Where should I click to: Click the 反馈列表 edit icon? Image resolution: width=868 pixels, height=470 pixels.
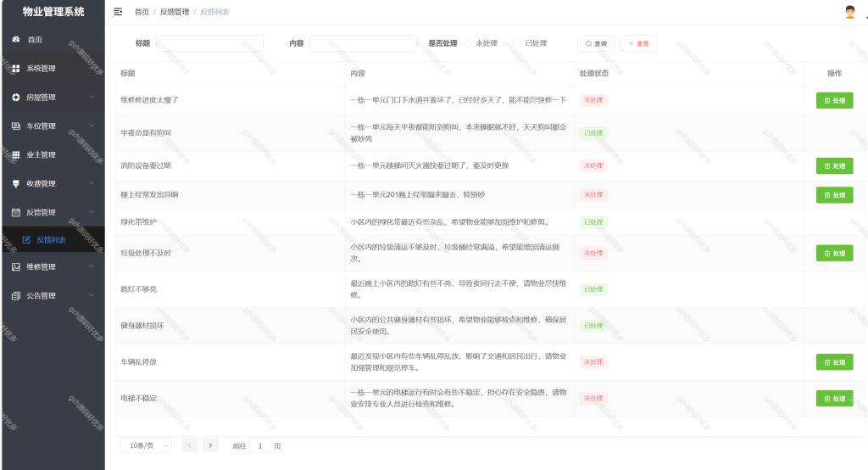(x=26, y=240)
